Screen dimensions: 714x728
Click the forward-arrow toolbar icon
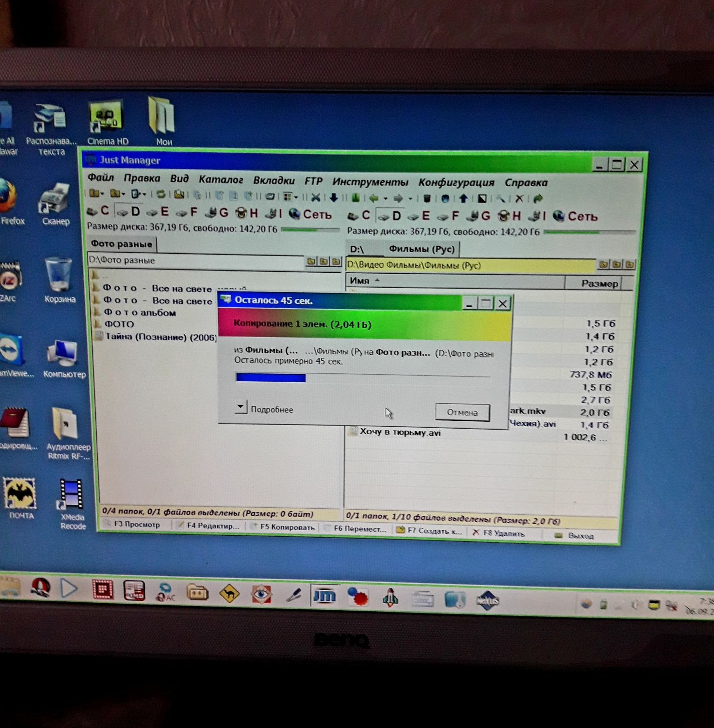tap(398, 198)
